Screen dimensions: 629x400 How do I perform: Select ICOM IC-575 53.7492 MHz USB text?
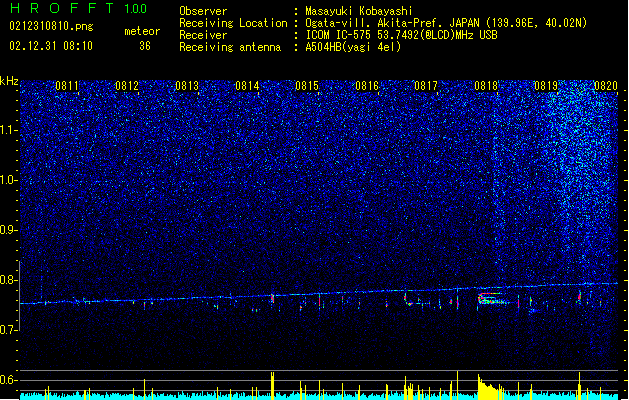point(401,35)
